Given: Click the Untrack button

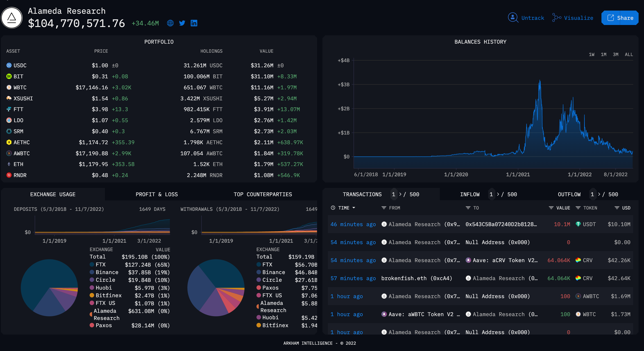Looking at the screenshot, I should click(526, 18).
